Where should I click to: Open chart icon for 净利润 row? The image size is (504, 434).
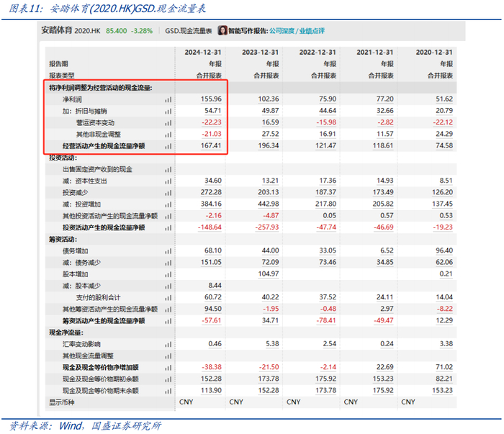[168, 100]
